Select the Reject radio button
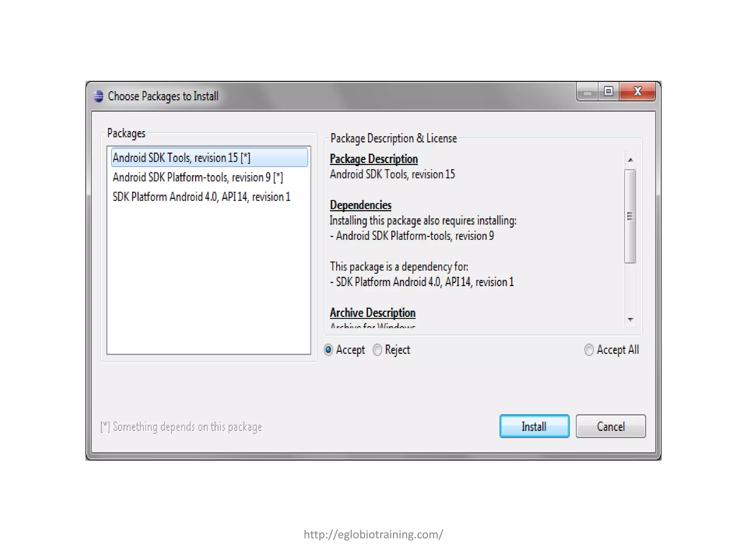The image size is (747, 560). 377,350
